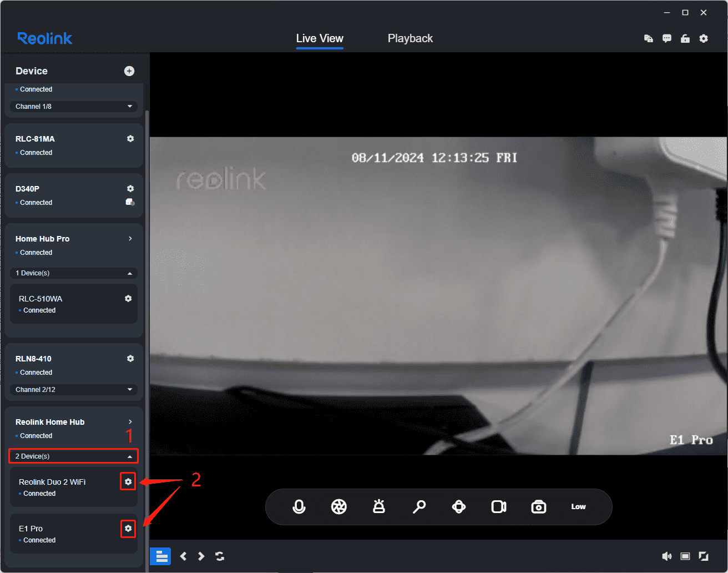Change stream quality from Low
The width and height of the screenshot is (728, 573).
point(579,506)
